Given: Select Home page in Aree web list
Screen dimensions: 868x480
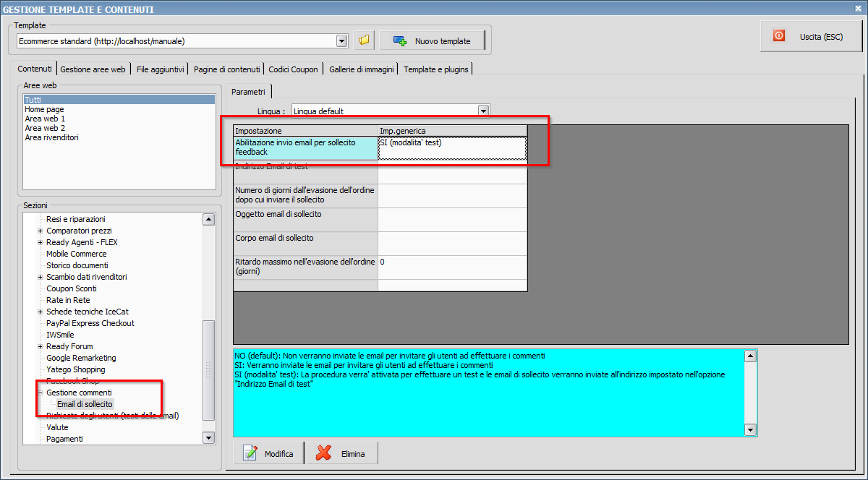Looking at the screenshot, I should point(119,109).
